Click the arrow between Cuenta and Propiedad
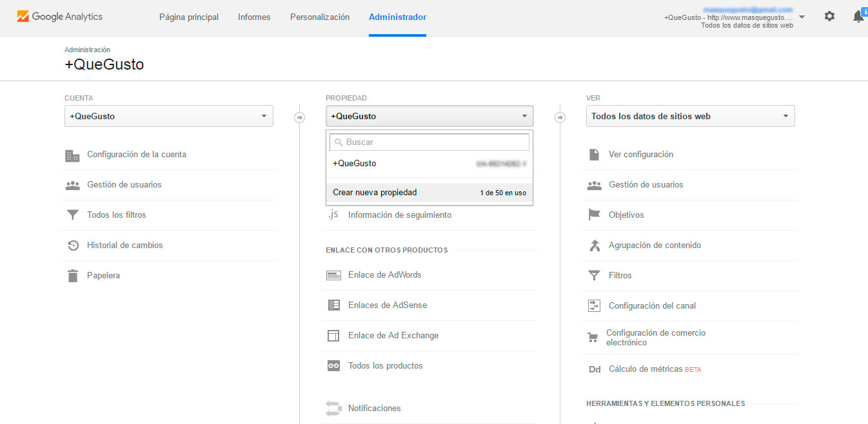The width and height of the screenshot is (868, 424). tap(299, 117)
